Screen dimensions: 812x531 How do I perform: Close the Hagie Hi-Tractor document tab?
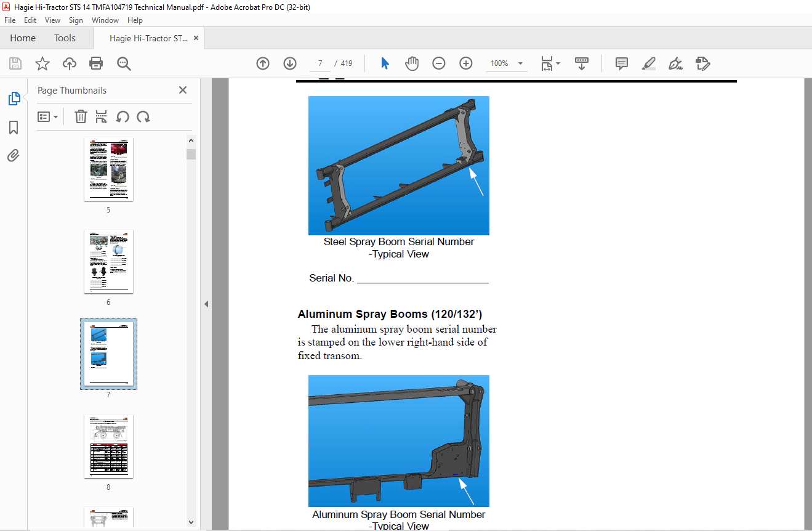(196, 38)
